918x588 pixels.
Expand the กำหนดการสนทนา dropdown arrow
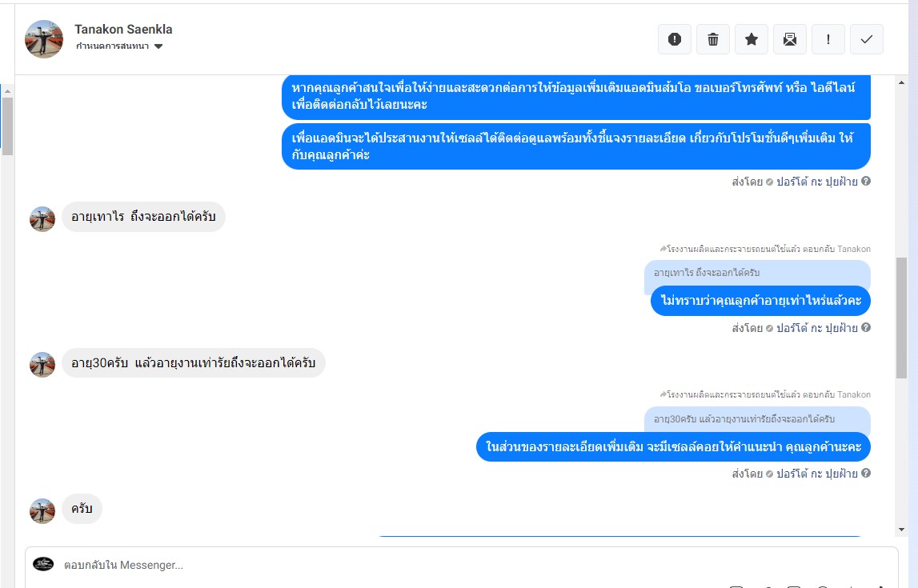158,46
